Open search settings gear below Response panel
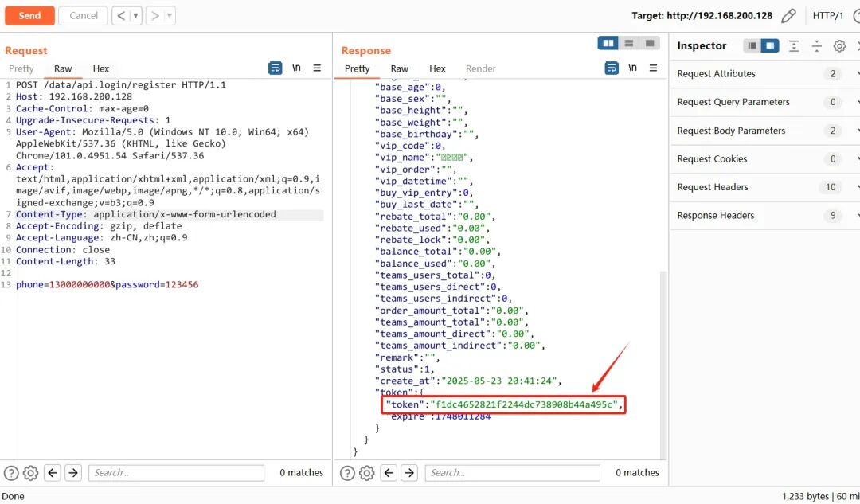Image resolution: width=860 pixels, height=504 pixels. [367, 473]
